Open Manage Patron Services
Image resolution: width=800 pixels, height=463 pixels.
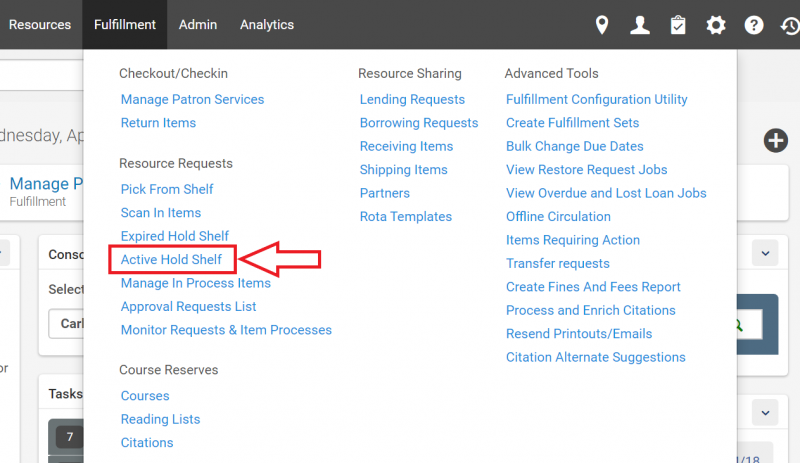click(x=192, y=100)
